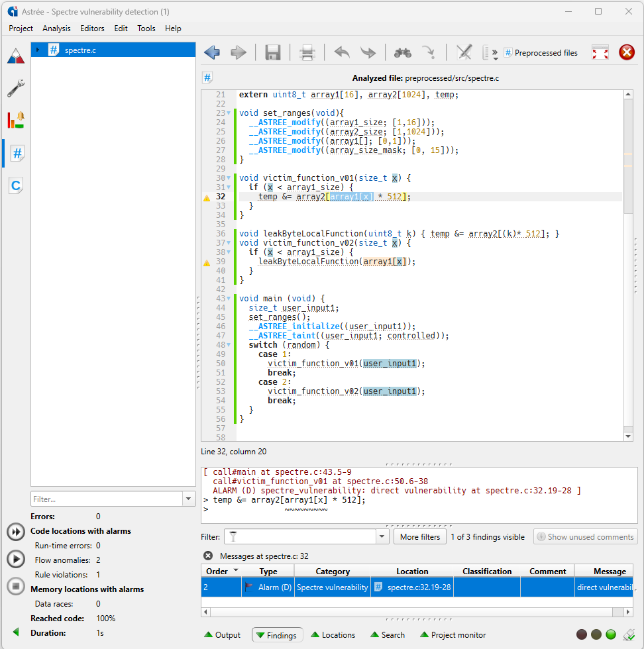Click the undo arrow icon

[x=342, y=52]
